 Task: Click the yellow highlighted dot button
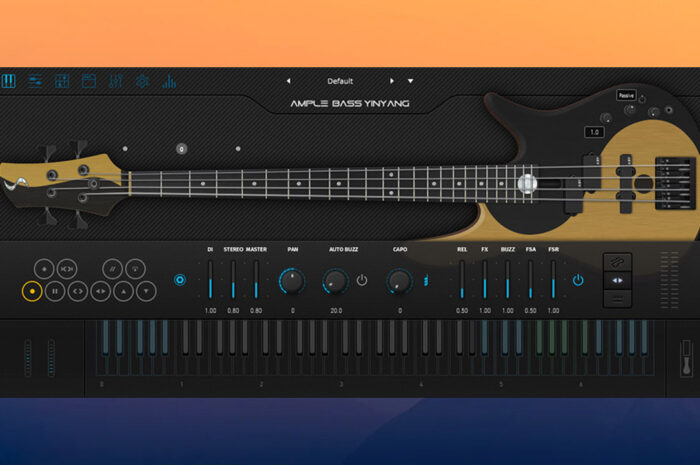coord(32,291)
